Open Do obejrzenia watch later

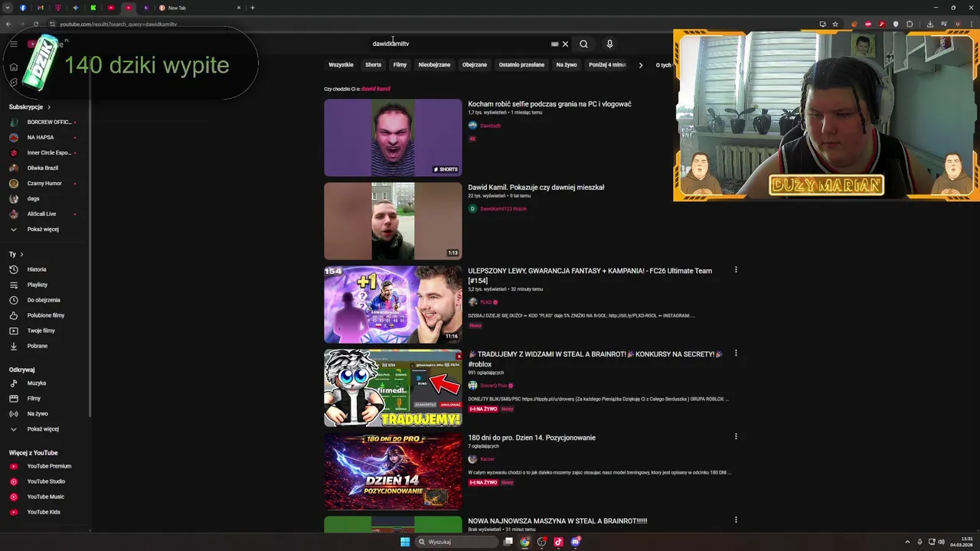pos(44,300)
